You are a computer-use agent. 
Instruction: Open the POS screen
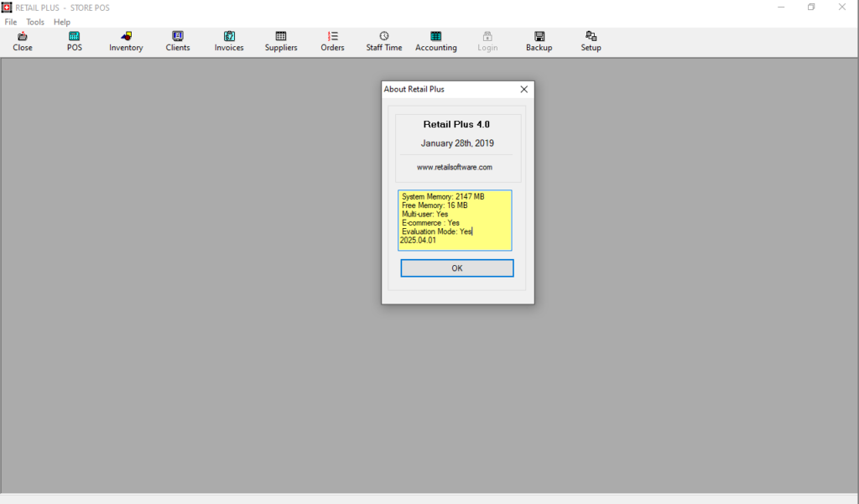[75, 42]
